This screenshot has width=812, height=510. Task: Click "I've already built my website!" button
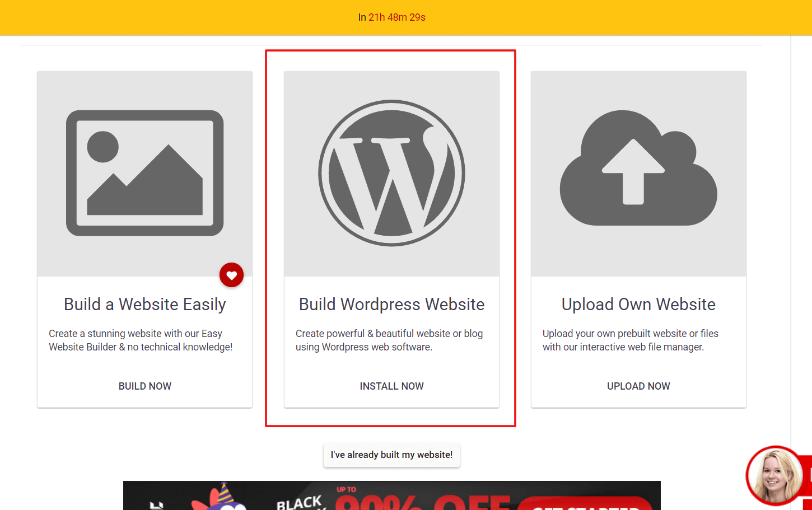(x=392, y=455)
